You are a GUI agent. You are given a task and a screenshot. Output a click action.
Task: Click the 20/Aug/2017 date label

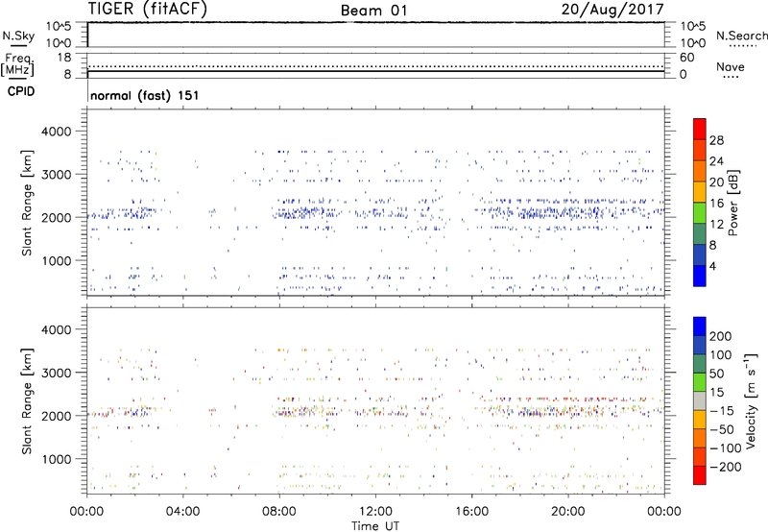(612, 9)
